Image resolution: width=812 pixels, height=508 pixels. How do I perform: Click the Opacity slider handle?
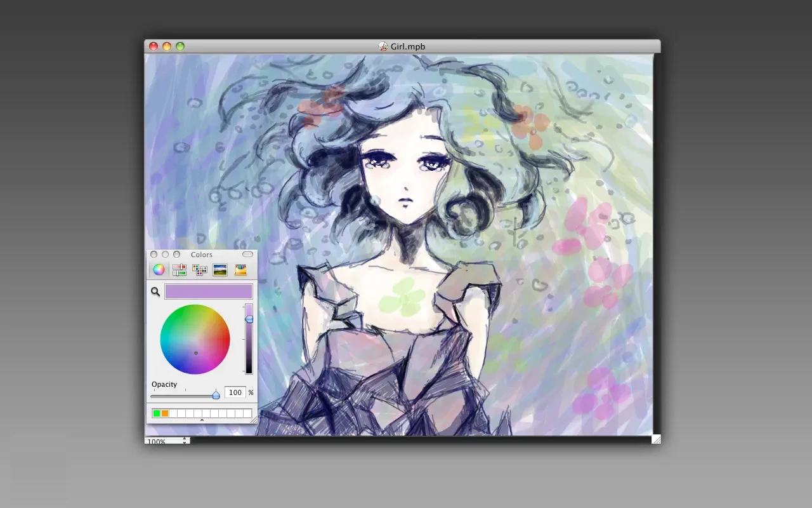216,394
